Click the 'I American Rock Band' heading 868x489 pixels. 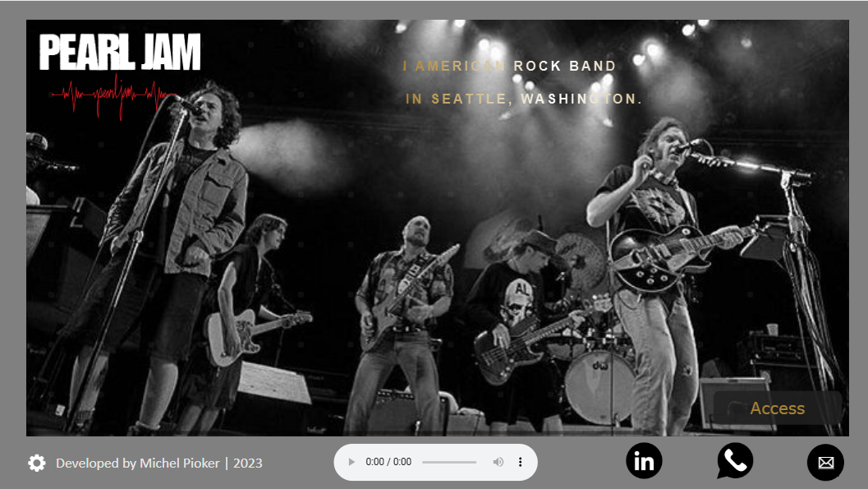[509, 66]
